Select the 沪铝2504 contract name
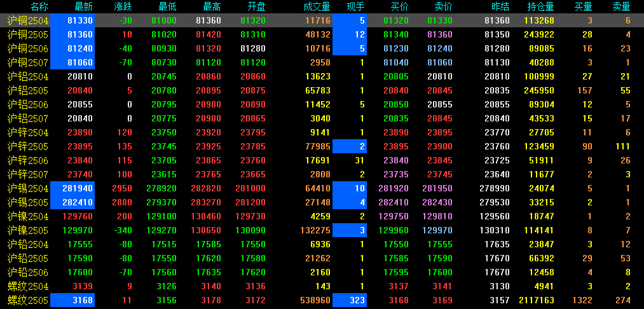 [28, 76]
